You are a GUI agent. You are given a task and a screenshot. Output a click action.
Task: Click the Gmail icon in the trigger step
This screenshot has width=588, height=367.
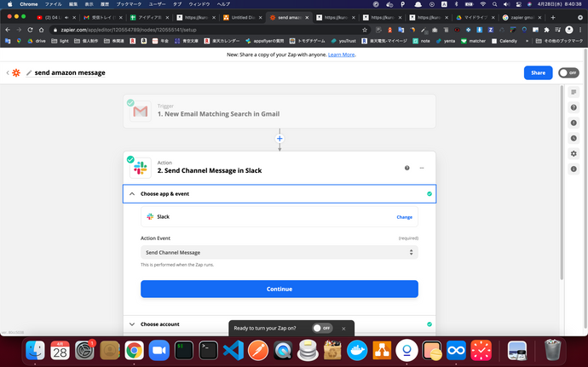click(141, 112)
